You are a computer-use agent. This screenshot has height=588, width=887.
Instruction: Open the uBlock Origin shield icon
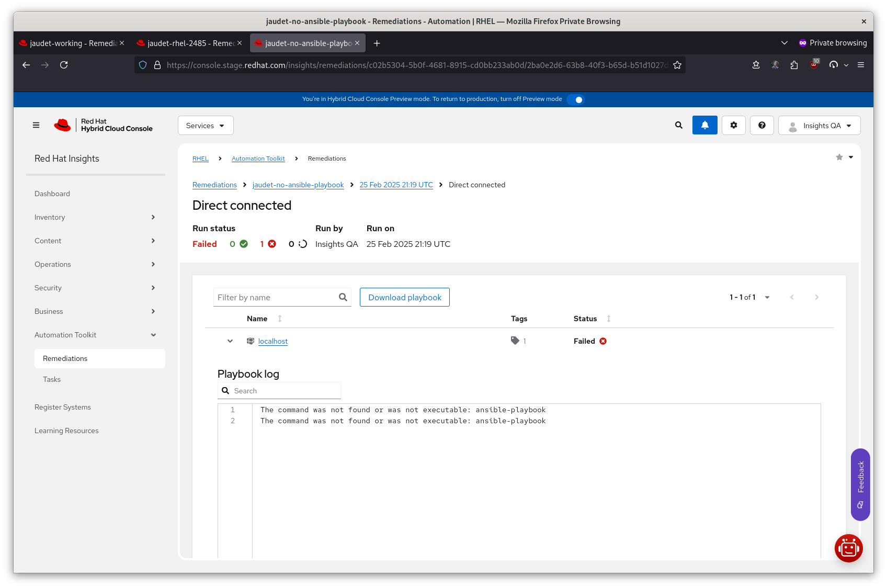(814, 65)
